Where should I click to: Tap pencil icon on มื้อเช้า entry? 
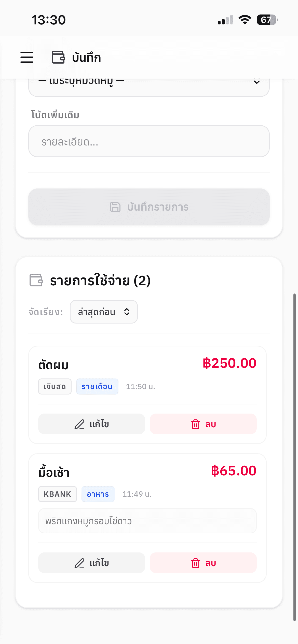coord(79,563)
